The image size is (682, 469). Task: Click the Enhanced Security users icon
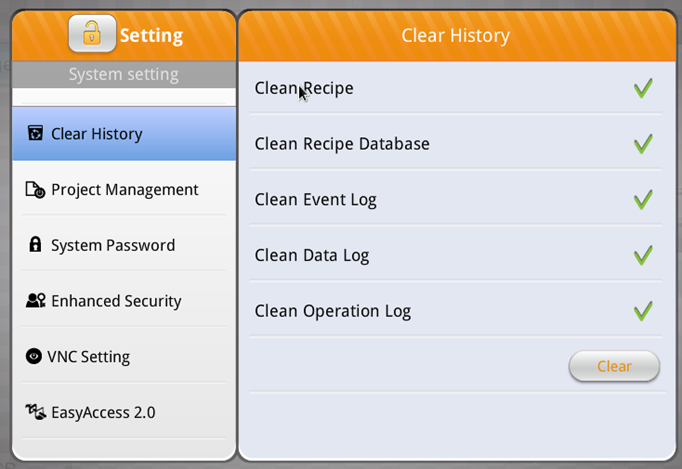click(x=35, y=300)
